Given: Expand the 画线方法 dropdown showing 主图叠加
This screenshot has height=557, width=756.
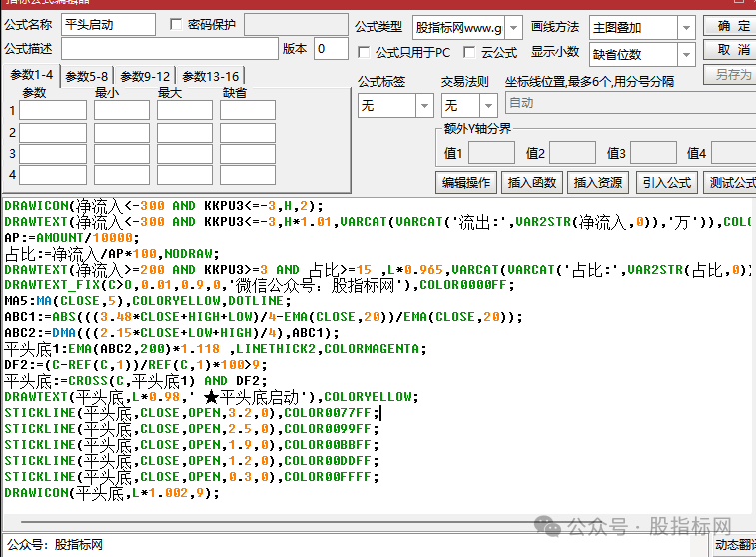Looking at the screenshot, I should pos(686,28).
